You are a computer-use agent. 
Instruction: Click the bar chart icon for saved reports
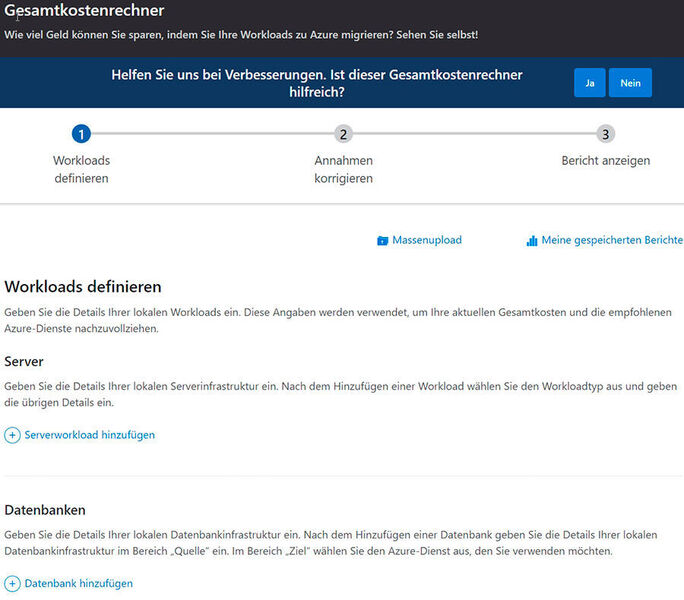click(x=532, y=240)
